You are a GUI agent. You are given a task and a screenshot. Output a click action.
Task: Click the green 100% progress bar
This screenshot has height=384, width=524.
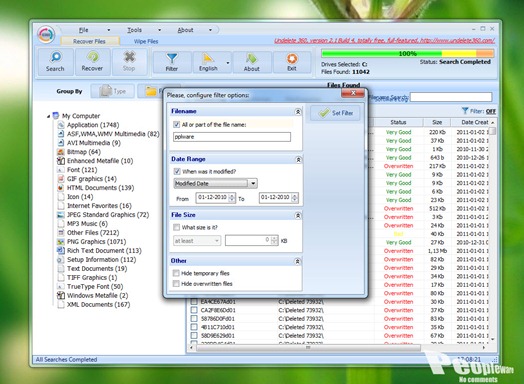pyautogui.click(x=407, y=53)
